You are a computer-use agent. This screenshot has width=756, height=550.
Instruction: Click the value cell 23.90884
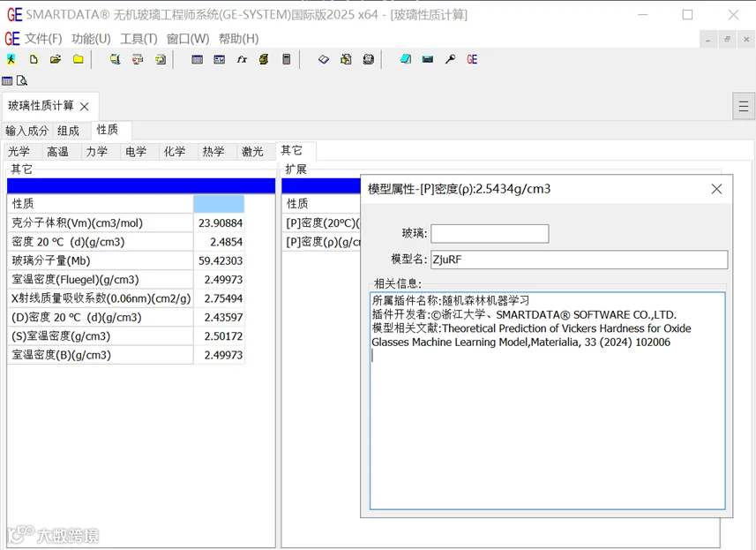point(219,222)
